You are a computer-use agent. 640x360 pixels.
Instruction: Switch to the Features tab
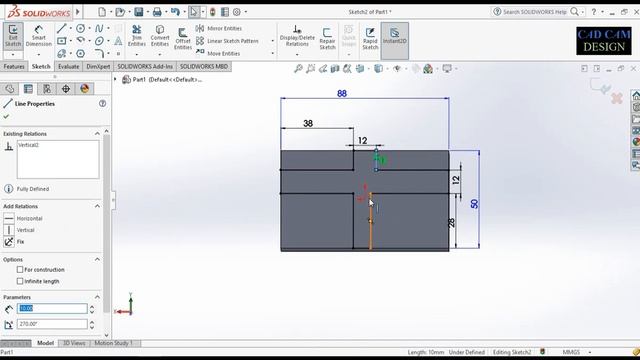pyautogui.click(x=14, y=67)
